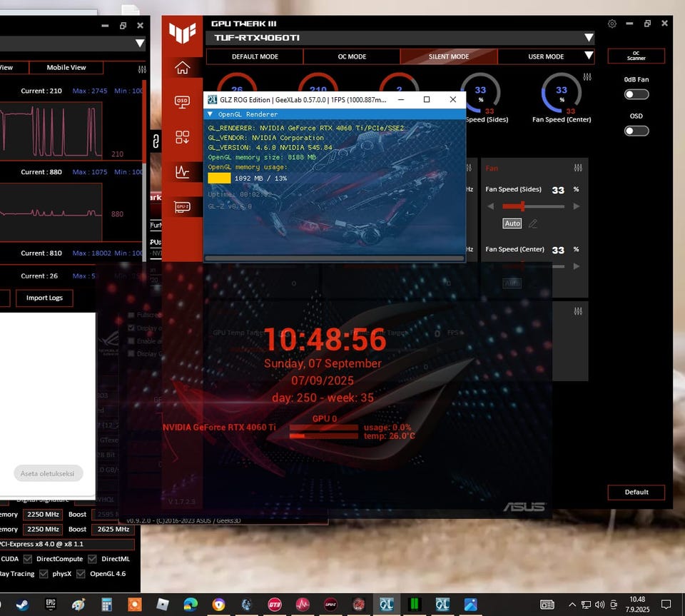Click the edit pencil next to Auto
Image resolution: width=685 pixels, height=616 pixels.
tap(532, 224)
